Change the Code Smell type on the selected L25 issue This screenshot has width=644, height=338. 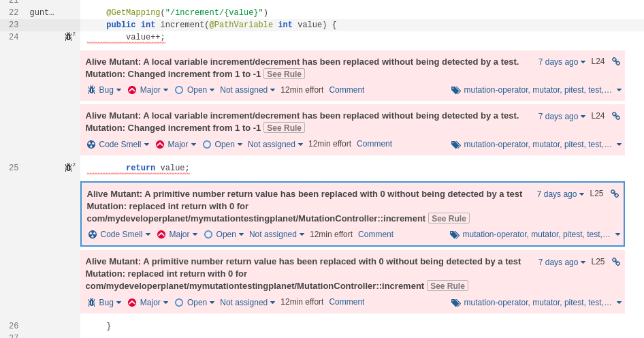click(120, 234)
